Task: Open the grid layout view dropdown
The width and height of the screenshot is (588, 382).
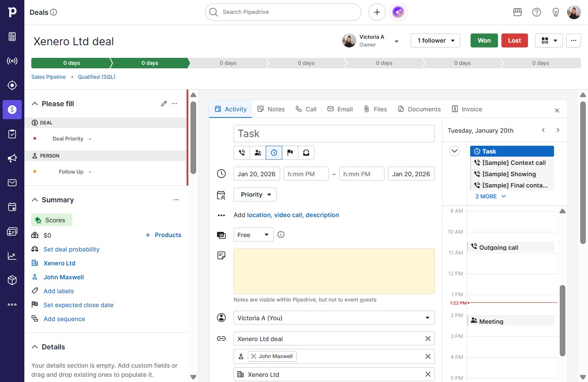Action: [549, 40]
